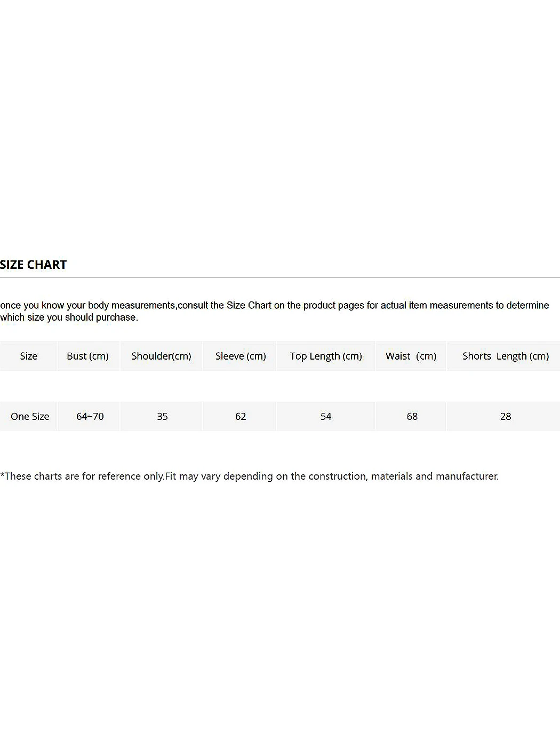The height and width of the screenshot is (747, 560).
Task: Click the shoulder value 35
Action: click(162, 416)
